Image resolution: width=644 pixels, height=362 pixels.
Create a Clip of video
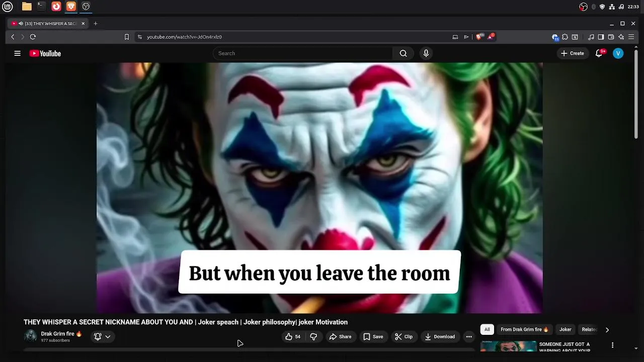pyautogui.click(x=404, y=337)
